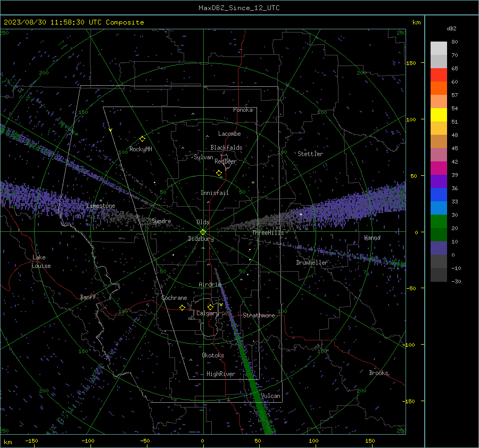Select the bright yellow 51–54 dBZ legend swatch
The height and width of the screenshot is (448, 479).
439,115
